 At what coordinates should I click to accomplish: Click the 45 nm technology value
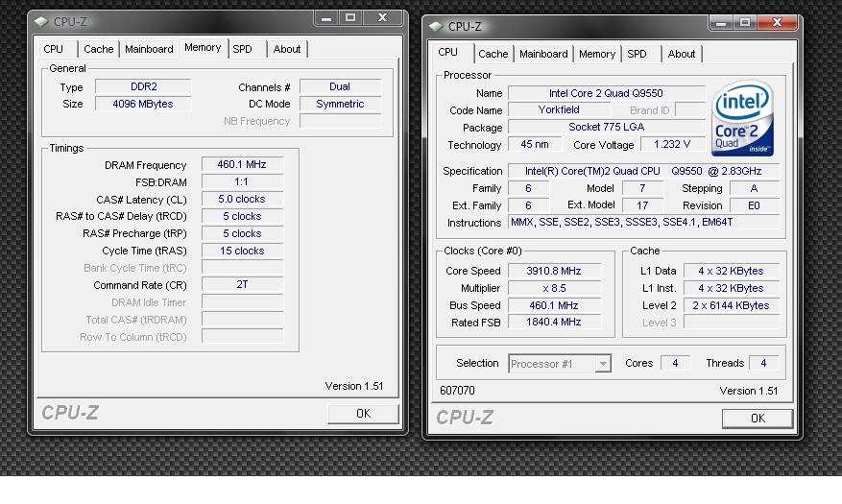point(535,144)
